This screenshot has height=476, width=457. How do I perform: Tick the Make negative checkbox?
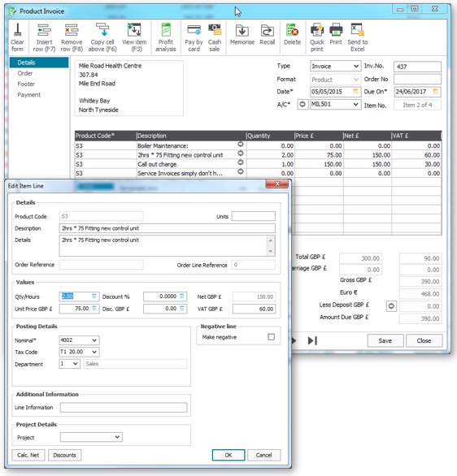tap(271, 336)
